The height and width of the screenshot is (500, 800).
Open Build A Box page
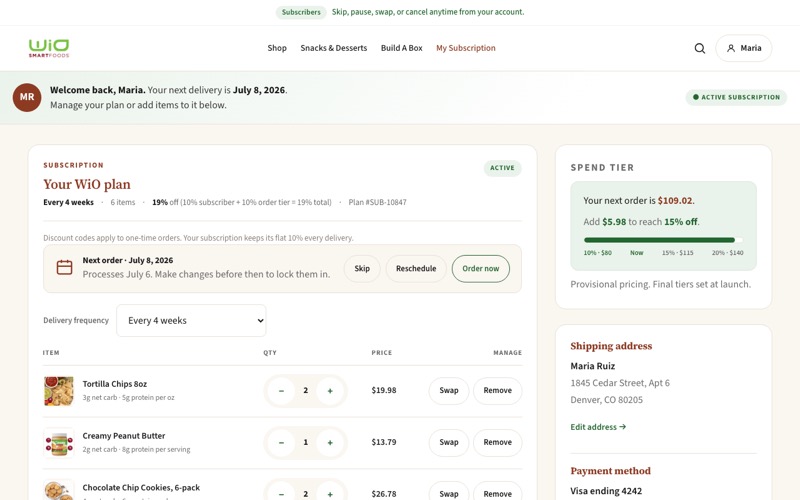click(402, 48)
